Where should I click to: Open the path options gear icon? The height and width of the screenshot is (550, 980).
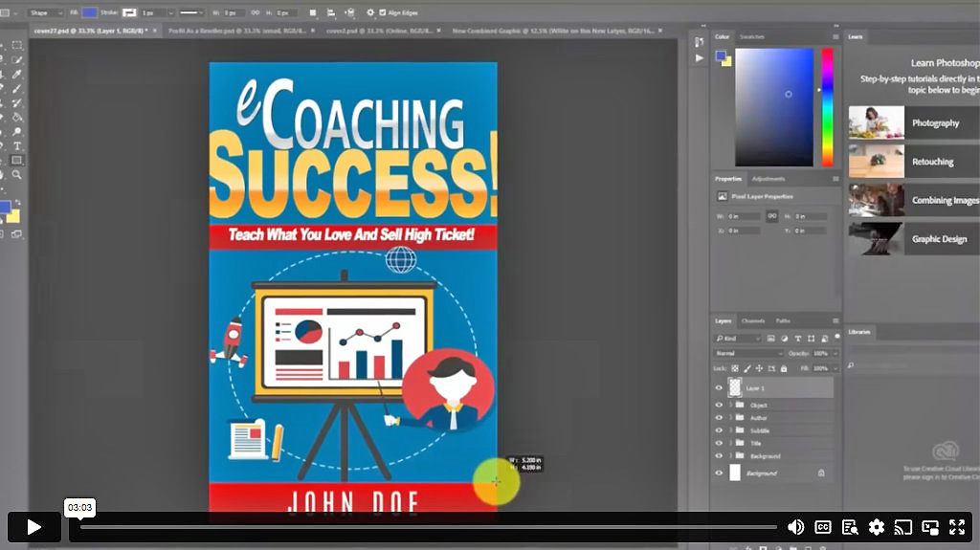click(x=370, y=13)
